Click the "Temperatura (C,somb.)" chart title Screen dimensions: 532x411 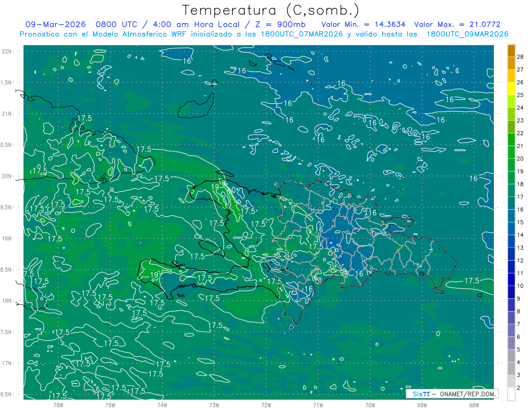pos(270,10)
